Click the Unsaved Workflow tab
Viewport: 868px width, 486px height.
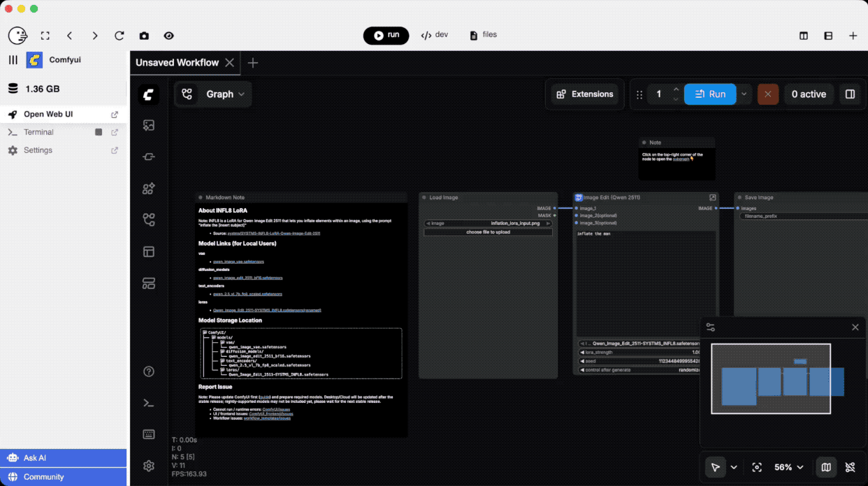click(177, 62)
